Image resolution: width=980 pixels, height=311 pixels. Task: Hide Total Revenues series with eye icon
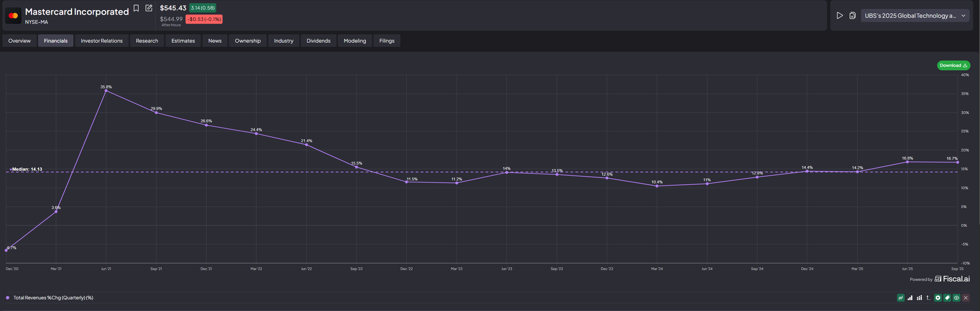click(956, 298)
